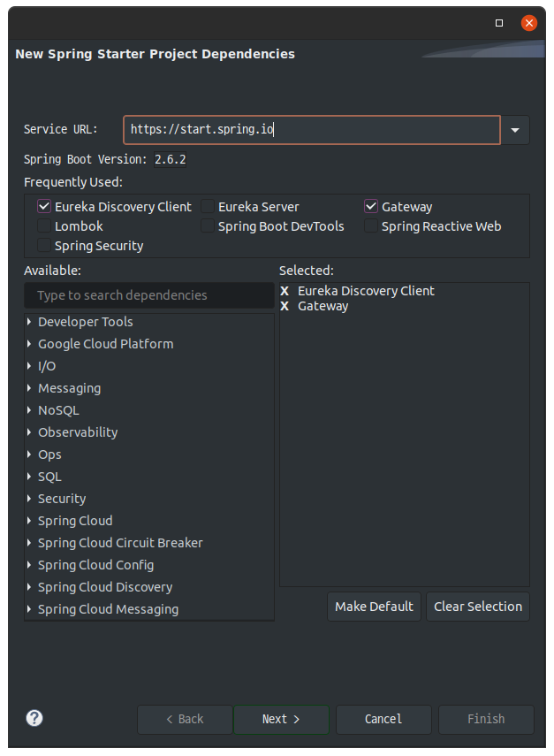Expand Spring Cloud Messaging node

pos(29,609)
